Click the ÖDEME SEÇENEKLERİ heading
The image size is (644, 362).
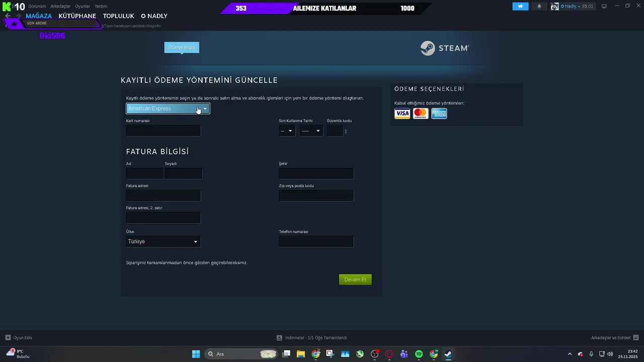pos(429,89)
